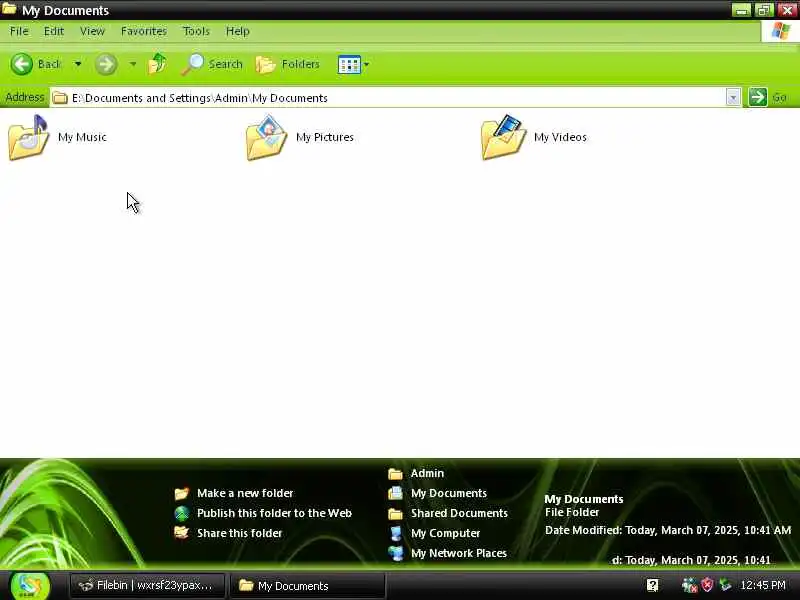Click the Date Modified details text
This screenshot has width=800, height=600.
click(668, 530)
